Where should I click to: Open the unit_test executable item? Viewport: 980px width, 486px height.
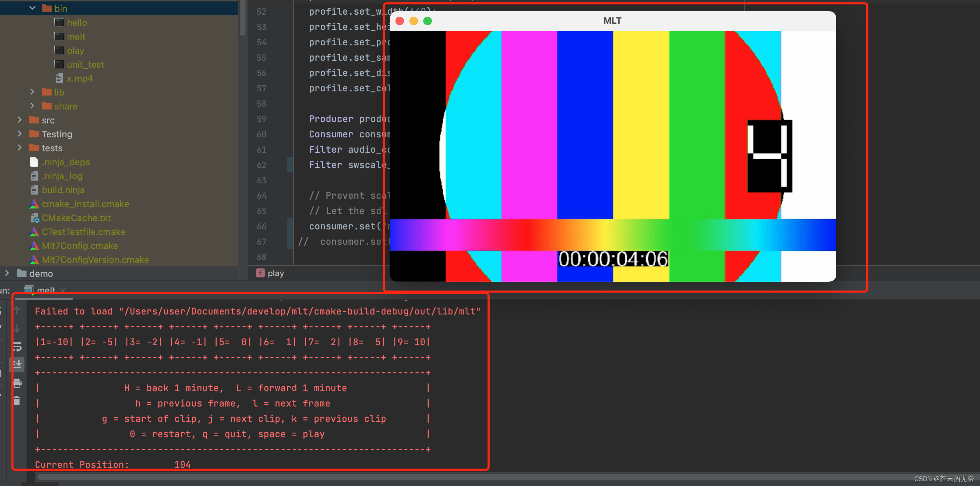click(85, 64)
